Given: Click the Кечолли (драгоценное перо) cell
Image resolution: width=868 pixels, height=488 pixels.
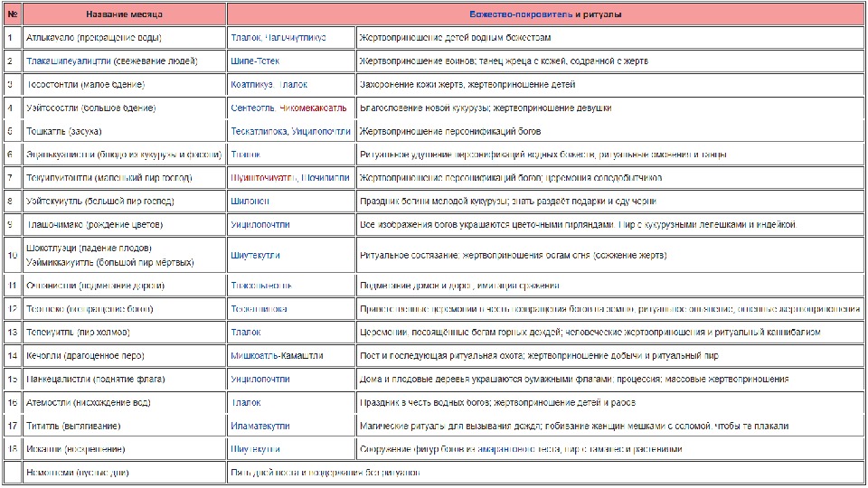Looking at the screenshot, I should tap(125, 356).
